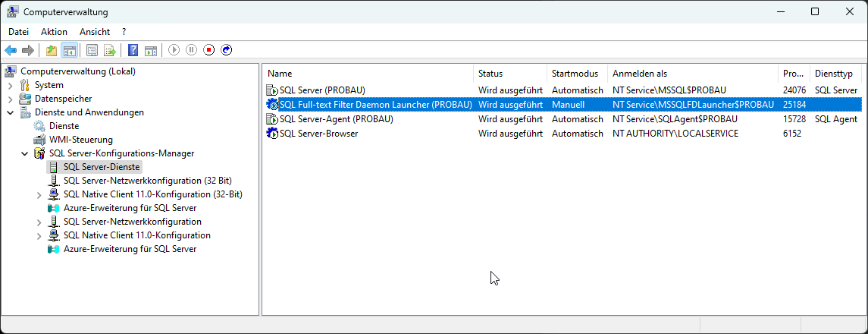Open Help with the question mark icon

(x=133, y=50)
